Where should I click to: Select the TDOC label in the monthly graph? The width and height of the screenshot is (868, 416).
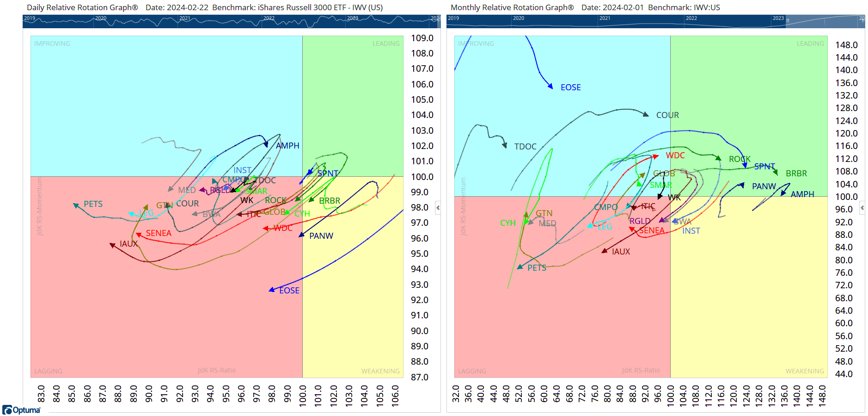click(x=526, y=147)
